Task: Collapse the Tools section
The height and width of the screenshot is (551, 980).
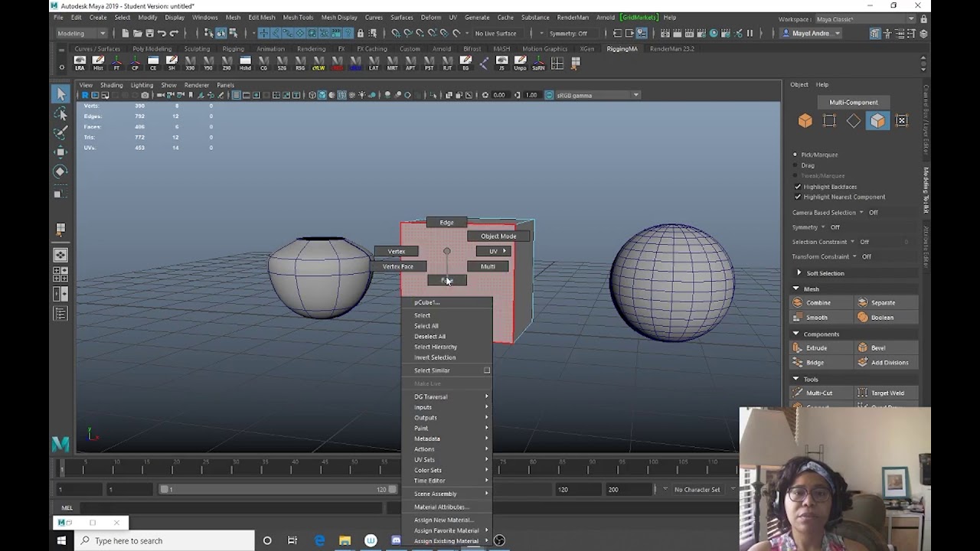Action: point(795,380)
